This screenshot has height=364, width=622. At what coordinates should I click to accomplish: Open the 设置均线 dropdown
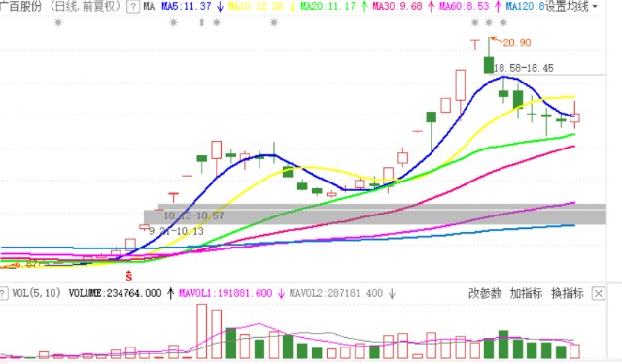point(572,7)
